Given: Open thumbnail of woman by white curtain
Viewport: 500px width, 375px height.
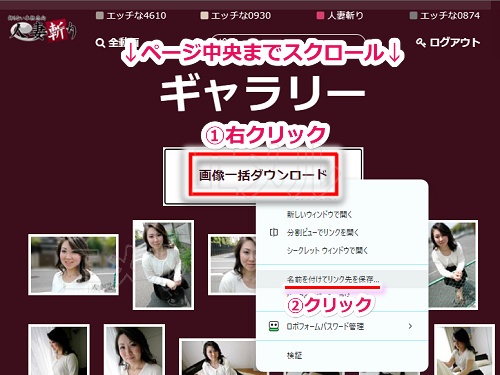Looking at the screenshot, I should tap(59, 349).
